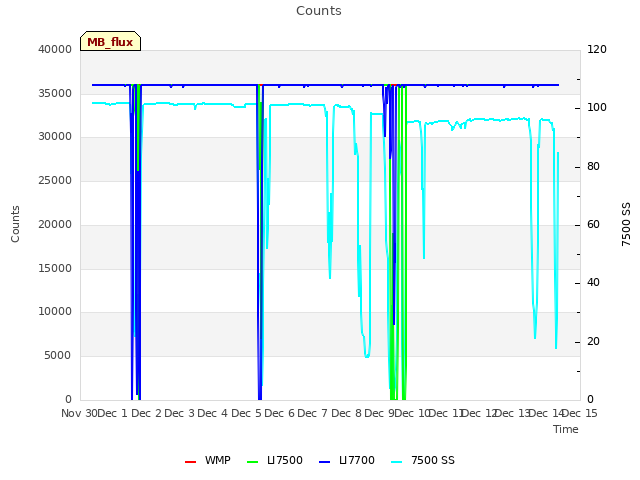Select the WMP legend entry

tap(208, 460)
